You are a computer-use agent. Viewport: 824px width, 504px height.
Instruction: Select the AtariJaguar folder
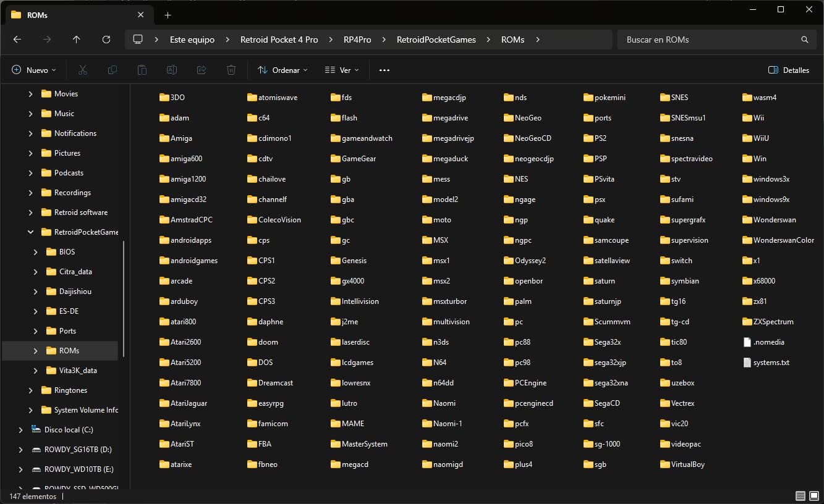pyautogui.click(x=184, y=403)
